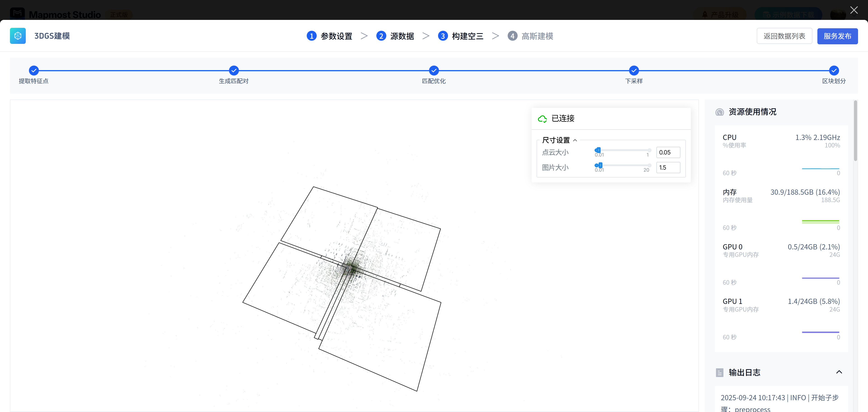Viewport: 868px width, 412px height.
Task: Click the 下采样 checkmark step icon
Action: point(634,71)
